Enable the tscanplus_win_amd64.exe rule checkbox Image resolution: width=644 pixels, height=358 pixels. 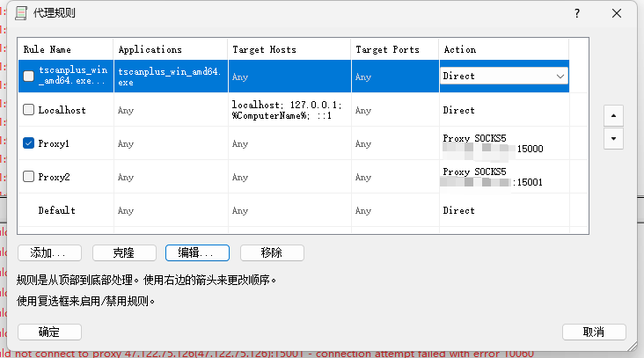coord(29,77)
